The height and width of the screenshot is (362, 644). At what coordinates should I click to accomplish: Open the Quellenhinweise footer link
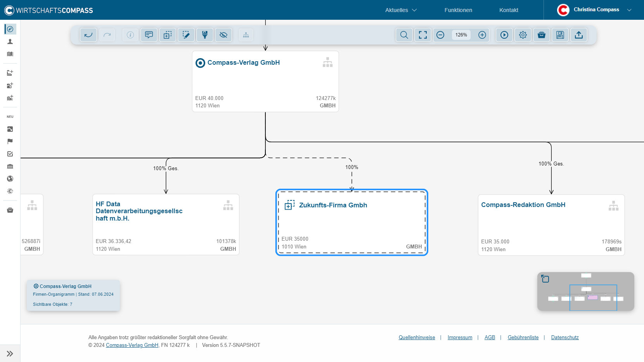[x=417, y=338]
